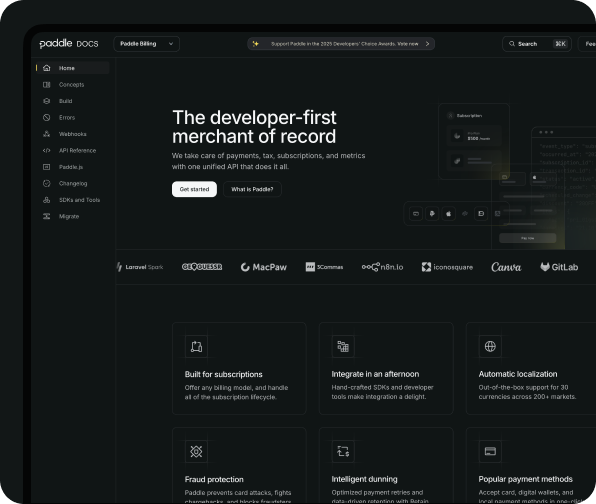Open the Build section
Image resolution: width=596 pixels, height=504 pixels.
point(65,101)
